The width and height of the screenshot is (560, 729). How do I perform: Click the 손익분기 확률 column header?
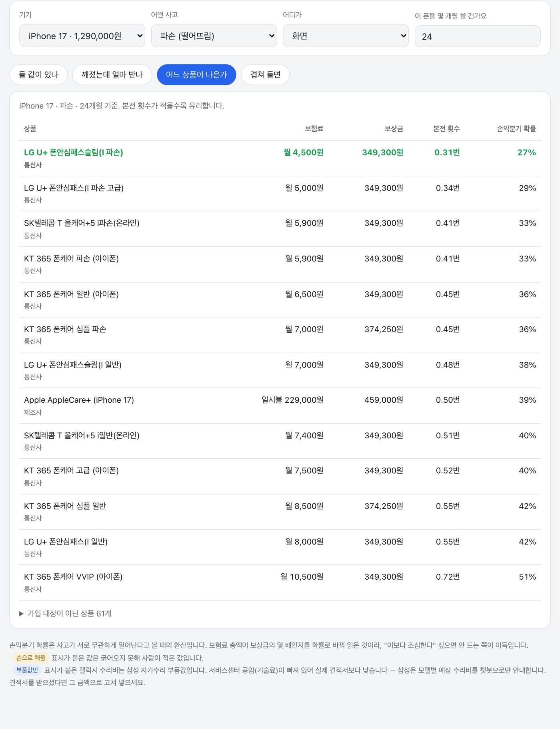(x=516, y=129)
